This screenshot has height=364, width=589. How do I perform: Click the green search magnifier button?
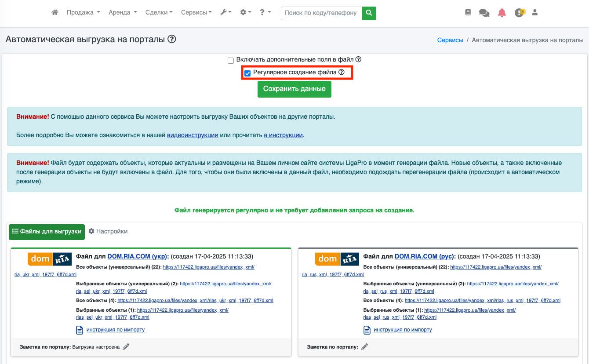click(369, 13)
